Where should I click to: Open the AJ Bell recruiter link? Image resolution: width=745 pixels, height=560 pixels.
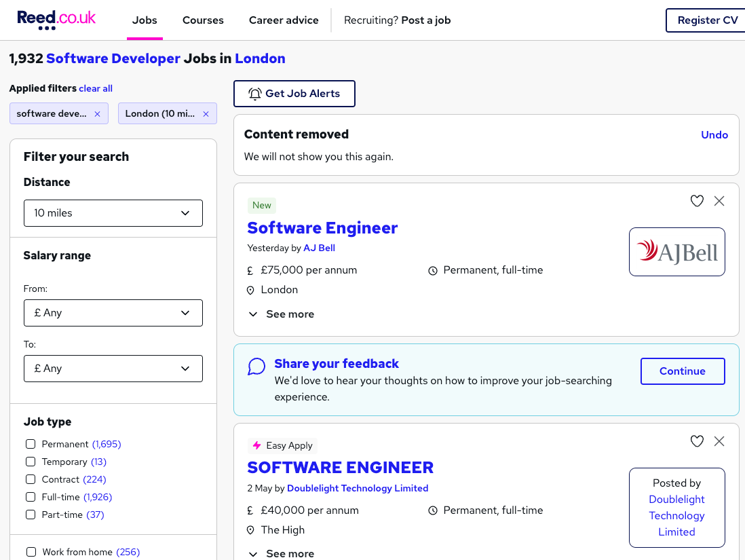click(320, 248)
